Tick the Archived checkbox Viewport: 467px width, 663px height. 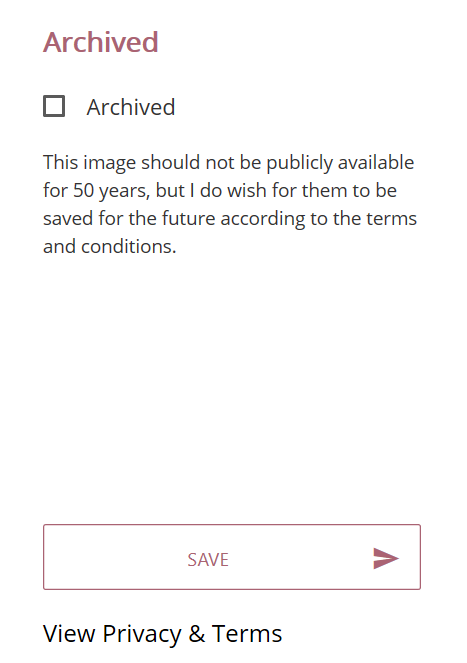click(x=54, y=106)
